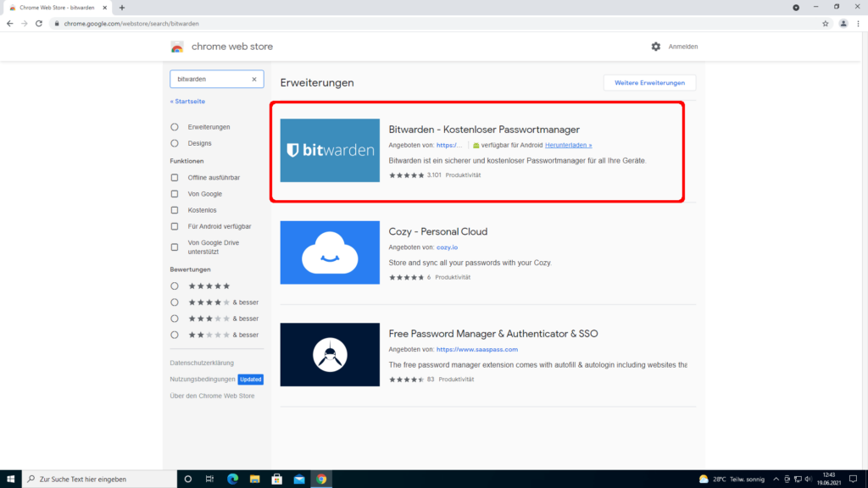
Task: Open the Windows Start menu
Action: 10,480
